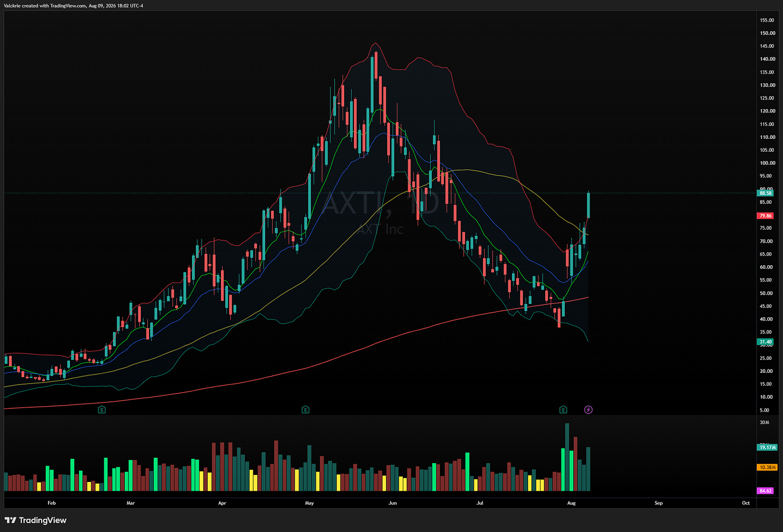Click the 10.00 price axis label
This screenshot has width=783, height=532.
(766, 397)
